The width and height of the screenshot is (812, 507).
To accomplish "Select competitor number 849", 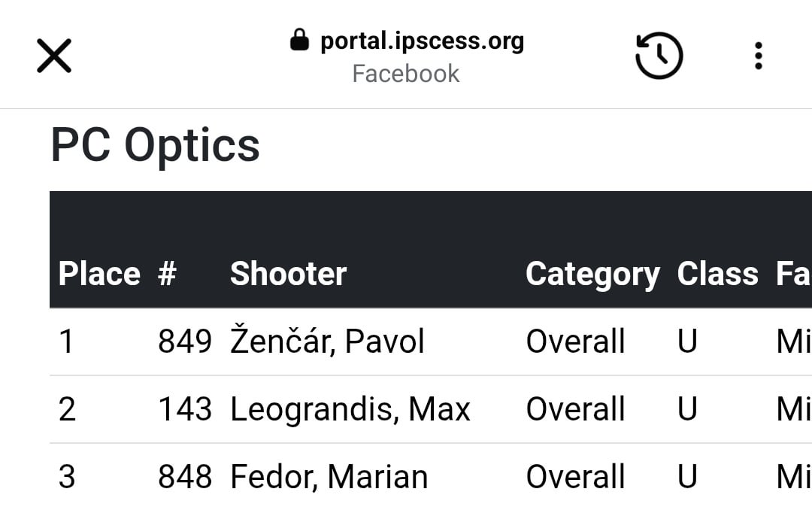I will 185,342.
